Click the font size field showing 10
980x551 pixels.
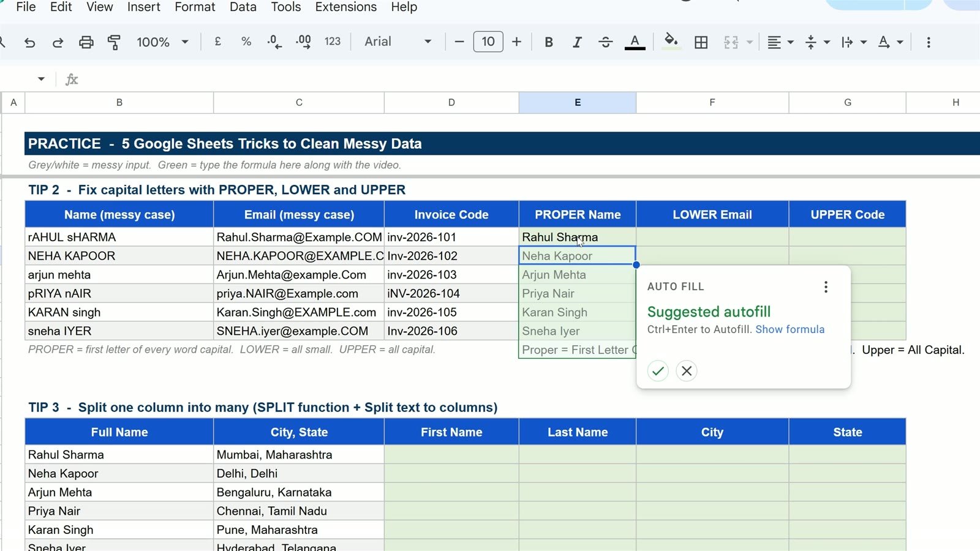488,42
